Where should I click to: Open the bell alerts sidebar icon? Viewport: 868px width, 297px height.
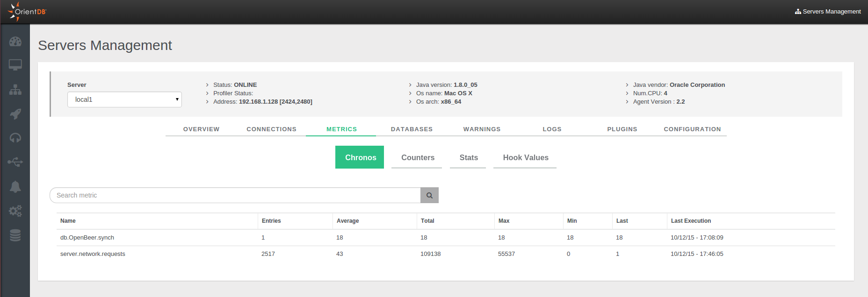pyautogui.click(x=15, y=187)
